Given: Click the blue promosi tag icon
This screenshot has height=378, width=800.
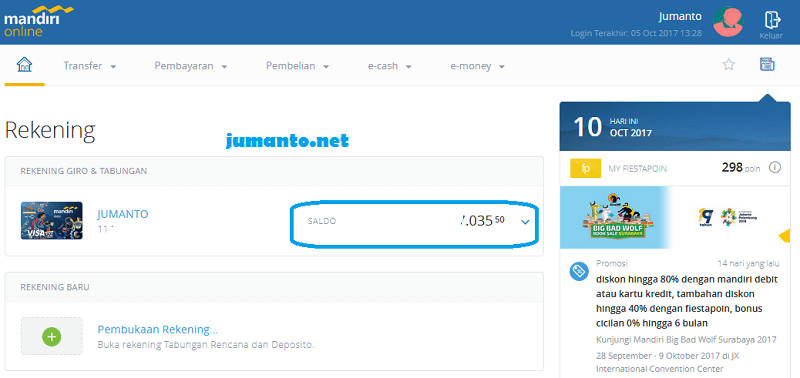Looking at the screenshot, I should 579,271.
